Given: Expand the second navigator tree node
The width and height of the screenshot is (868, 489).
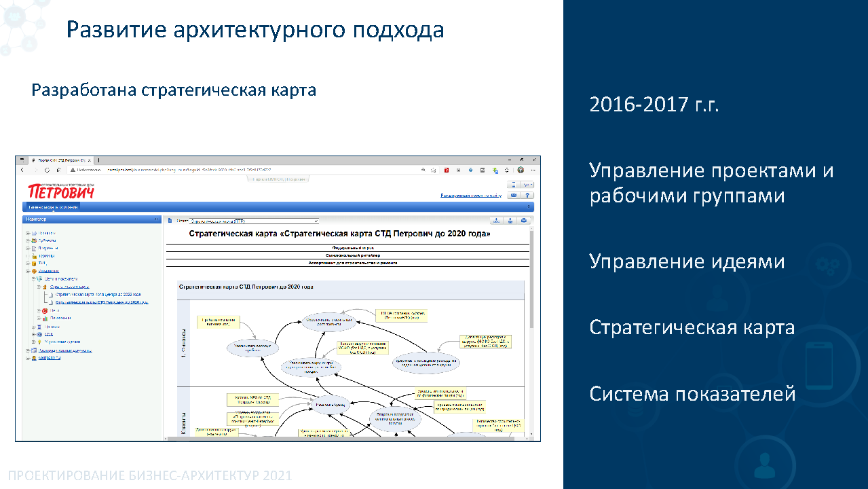Looking at the screenshot, I should [x=28, y=240].
